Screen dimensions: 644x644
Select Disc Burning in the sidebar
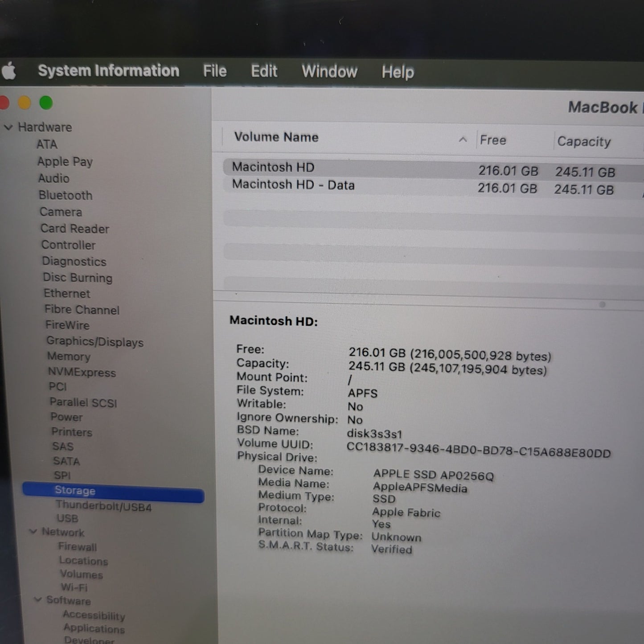click(78, 278)
